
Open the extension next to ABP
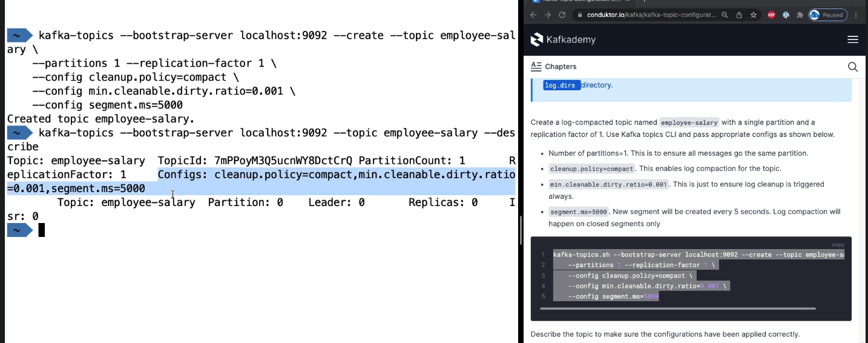[786, 15]
